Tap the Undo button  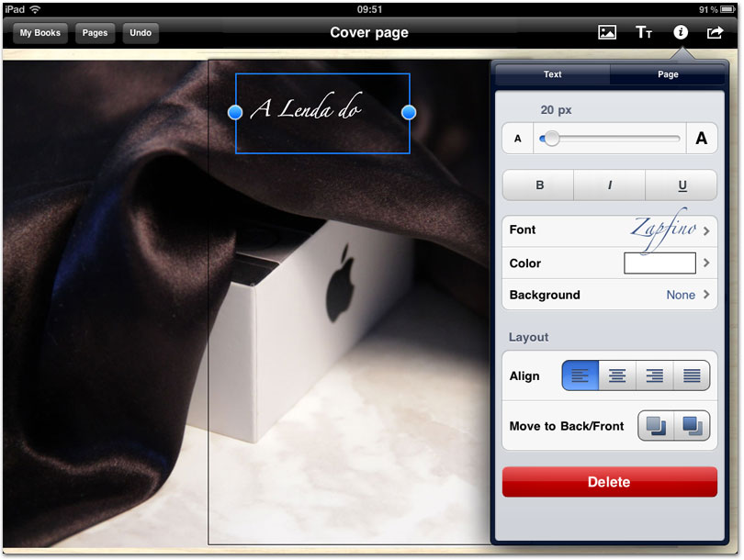(141, 33)
